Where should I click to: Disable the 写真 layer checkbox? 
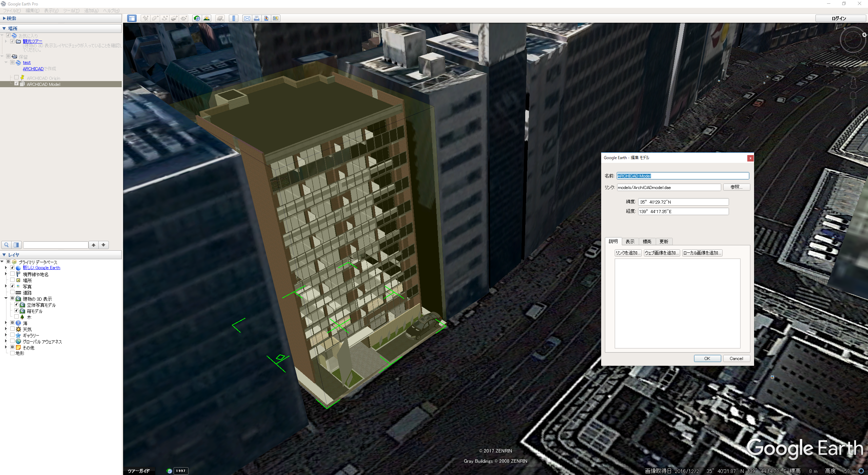(x=12, y=286)
